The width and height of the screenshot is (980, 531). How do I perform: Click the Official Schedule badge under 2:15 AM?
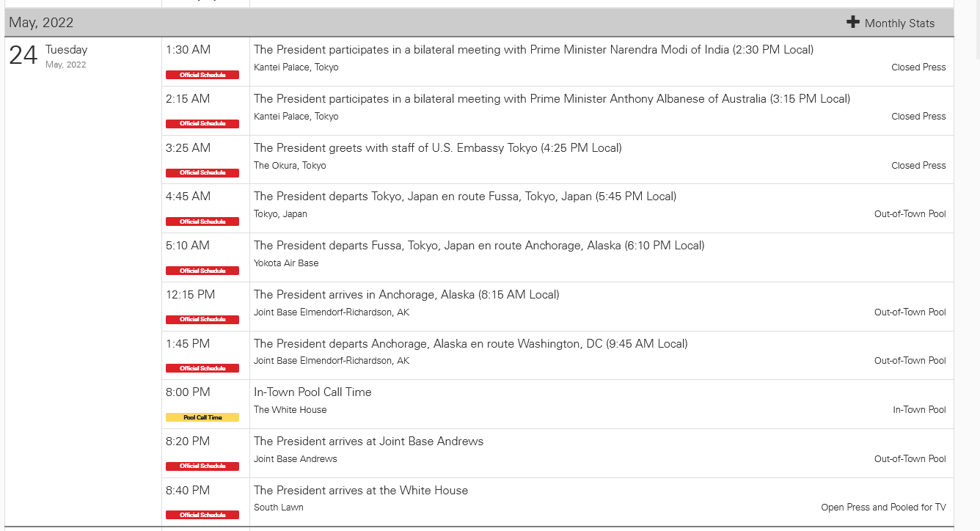(202, 124)
